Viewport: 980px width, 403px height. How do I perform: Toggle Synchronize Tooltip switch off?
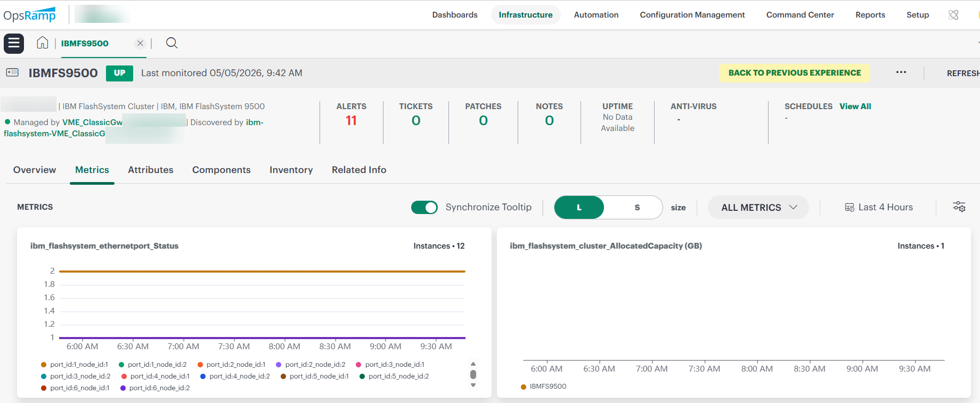pos(424,207)
